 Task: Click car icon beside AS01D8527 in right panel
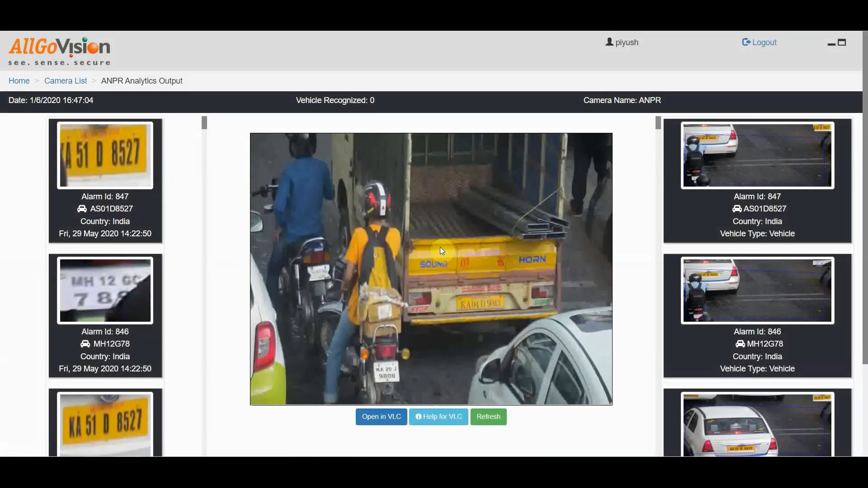(737, 209)
